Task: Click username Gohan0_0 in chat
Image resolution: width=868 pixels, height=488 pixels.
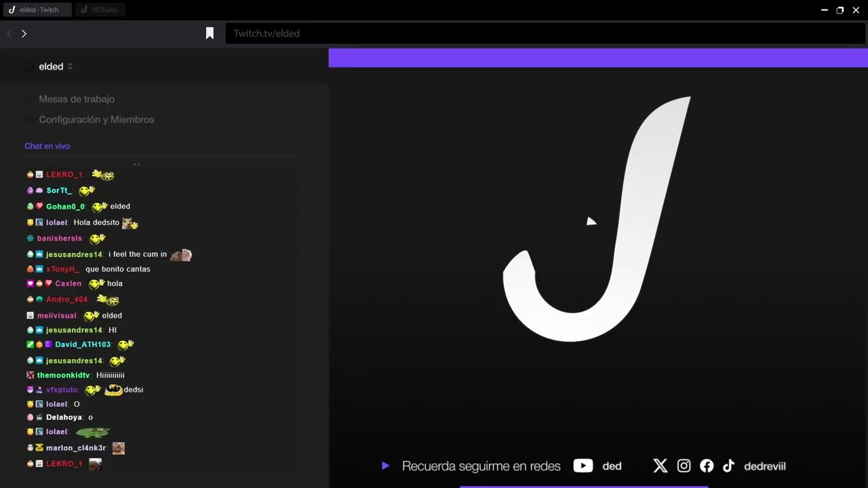Action: point(65,207)
